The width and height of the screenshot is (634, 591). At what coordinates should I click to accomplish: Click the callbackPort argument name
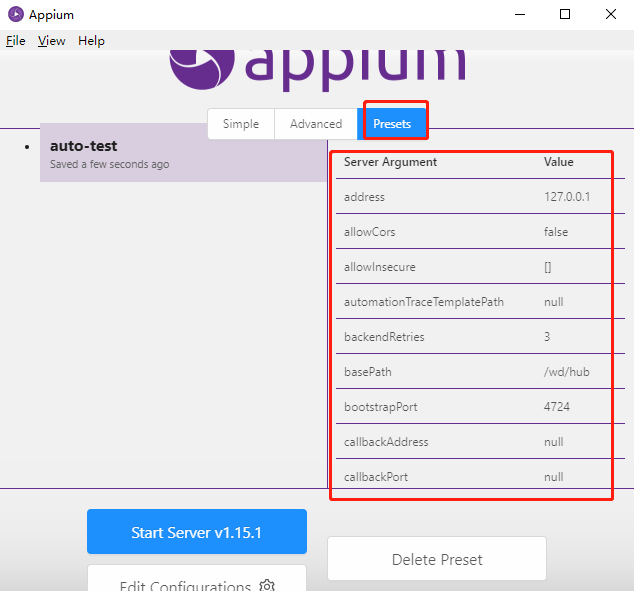pyautogui.click(x=376, y=477)
